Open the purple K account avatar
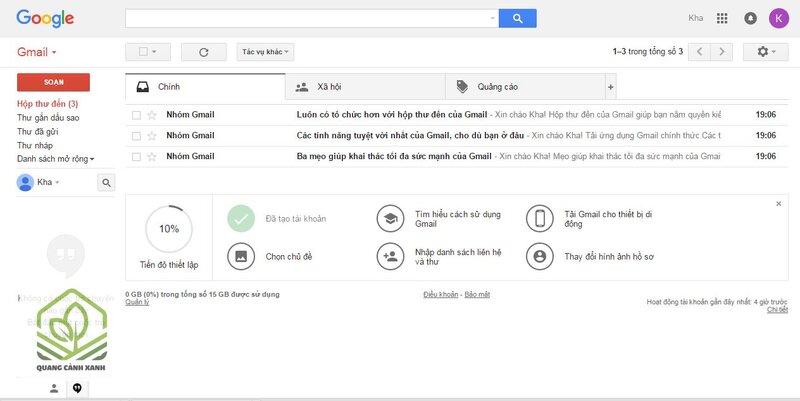 tap(779, 18)
